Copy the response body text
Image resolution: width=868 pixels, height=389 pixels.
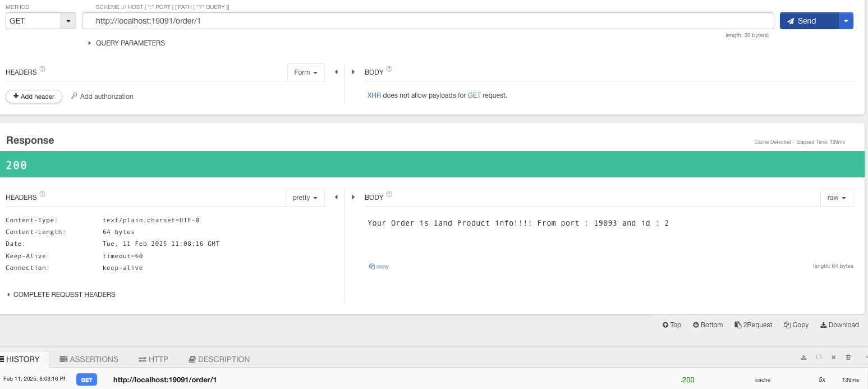point(379,267)
